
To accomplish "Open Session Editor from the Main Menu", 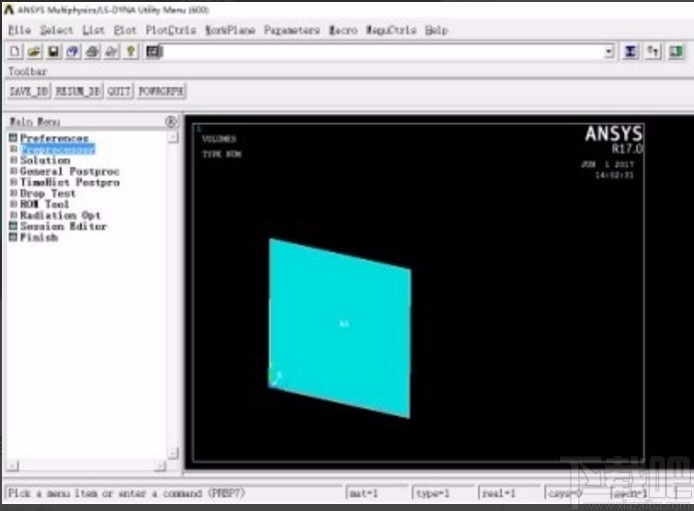I will (63, 226).
